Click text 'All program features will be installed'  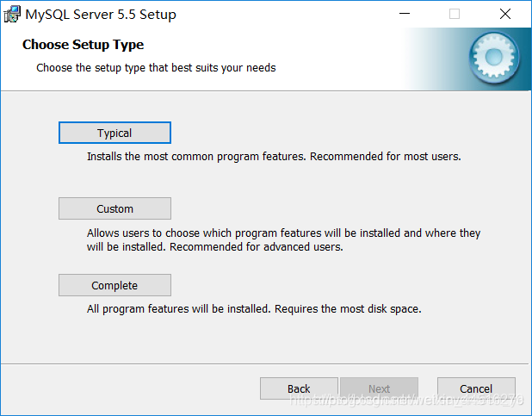tap(179, 309)
